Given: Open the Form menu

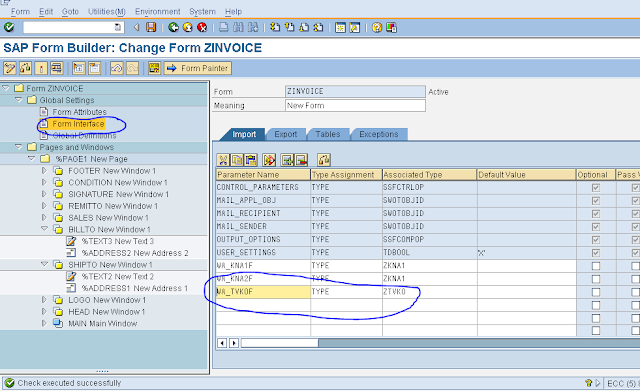Looking at the screenshot, I should [20, 11].
